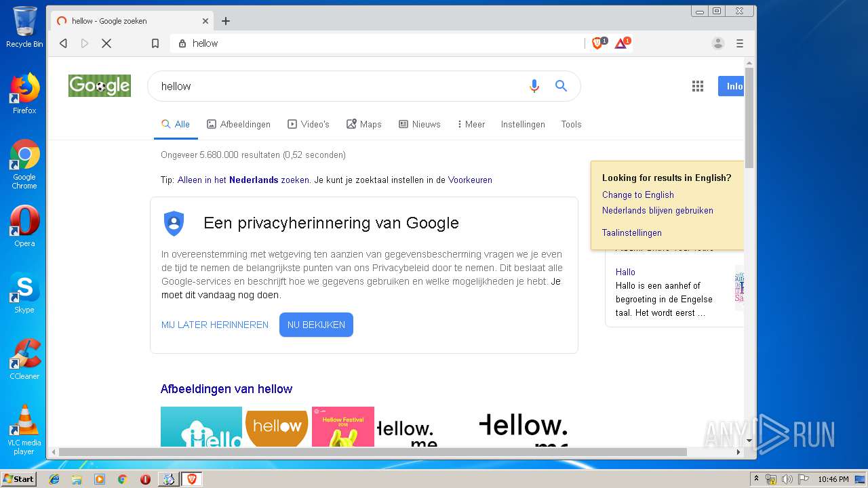
Task: Open the Google apps grid
Action: [x=698, y=86]
